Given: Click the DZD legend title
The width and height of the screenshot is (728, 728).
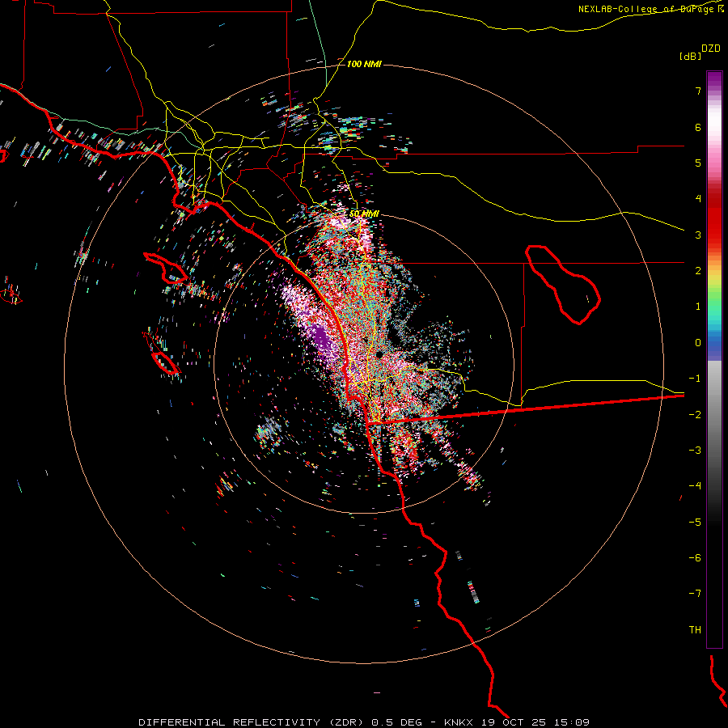Looking at the screenshot, I should [x=711, y=49].
